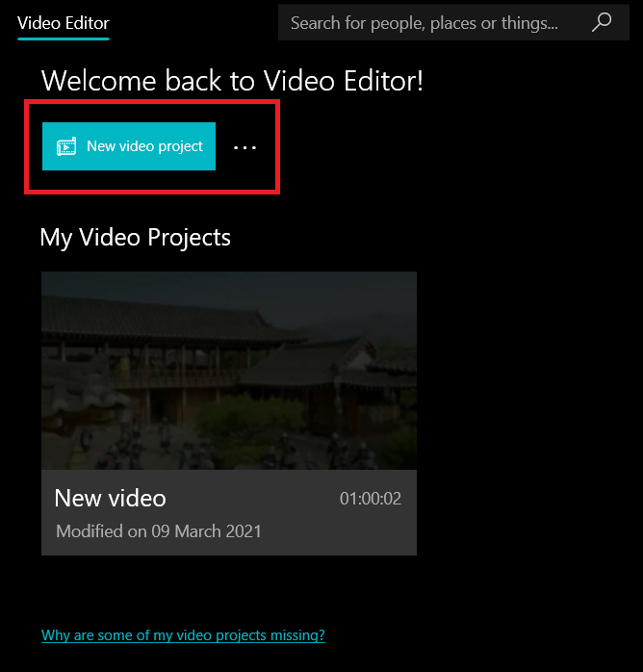The image size is (643, 672).
Task: Open 'Why are some of my video projects missing?' link
Action: [x=183, y=635]
